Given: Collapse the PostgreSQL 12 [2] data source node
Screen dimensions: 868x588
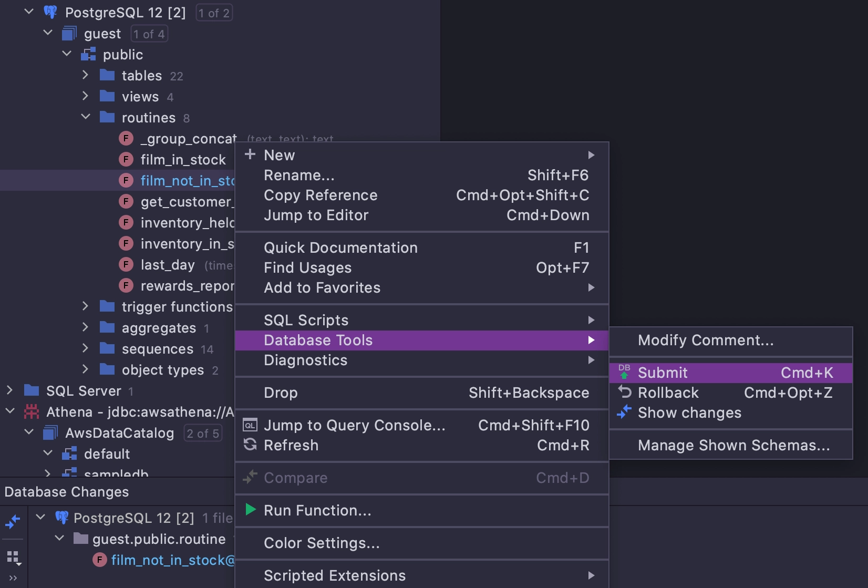Looking at the screenshot, I should pos(29,12).
